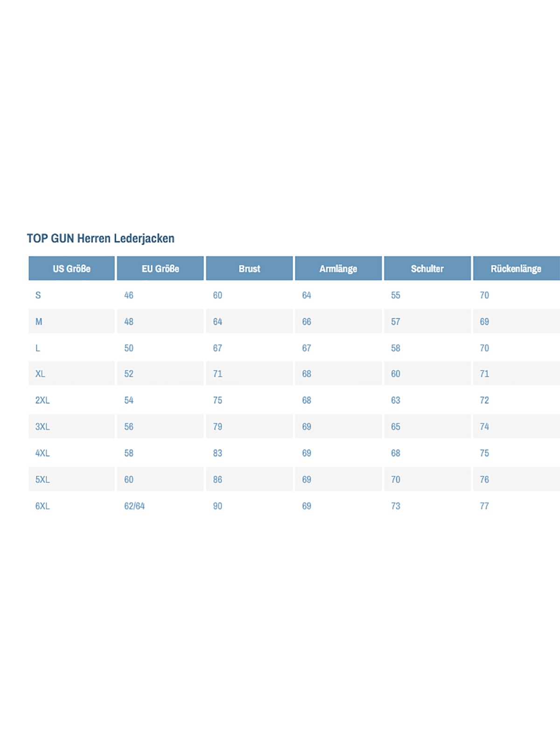Screen dimensions: 560x747
Task: Click the Brust value 90 cell
Action: click(217, 506)
